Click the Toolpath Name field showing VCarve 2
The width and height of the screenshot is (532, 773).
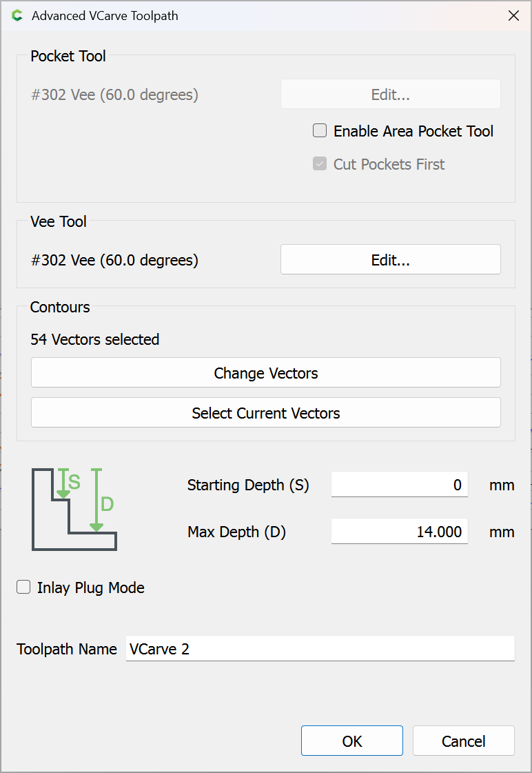(320, 648)
